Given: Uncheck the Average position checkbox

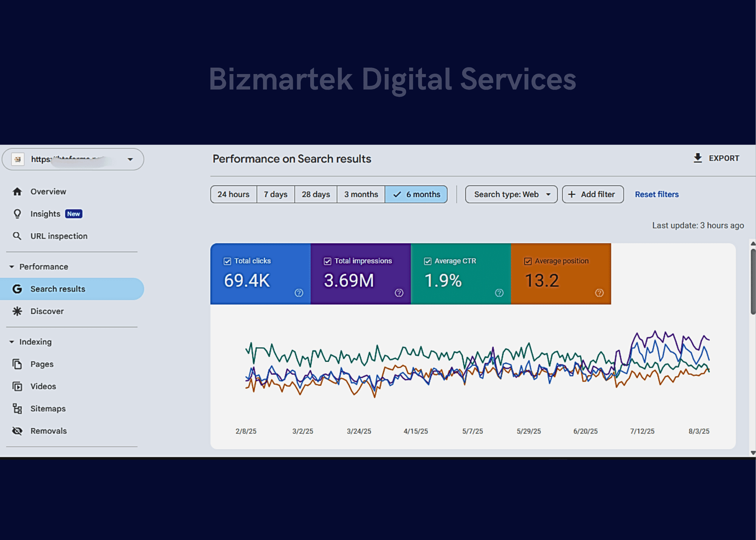Looking at the screenshot, I should tap(528, 261).
